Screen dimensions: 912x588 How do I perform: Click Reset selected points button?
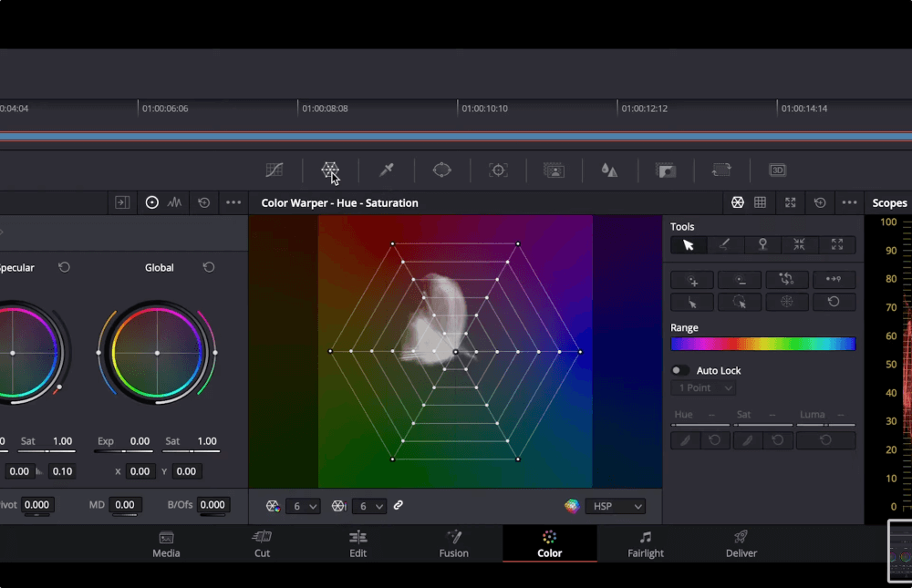[834, 303]
